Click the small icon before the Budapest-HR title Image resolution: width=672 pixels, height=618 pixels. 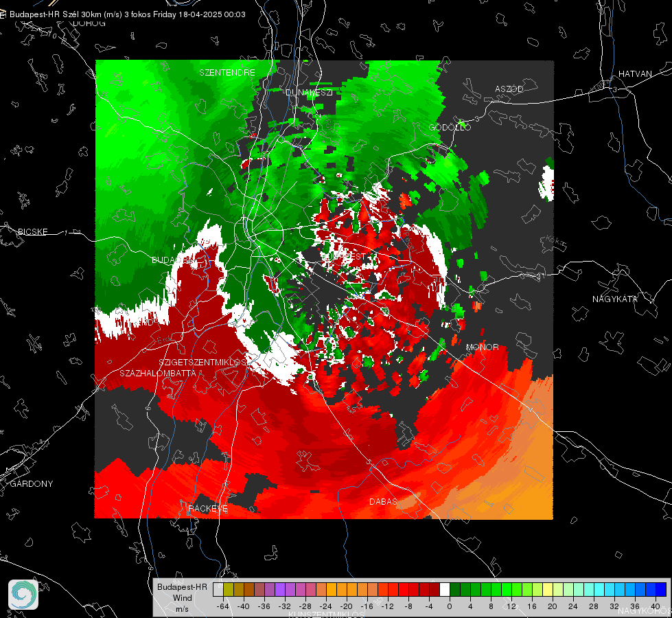pos(3,14)
